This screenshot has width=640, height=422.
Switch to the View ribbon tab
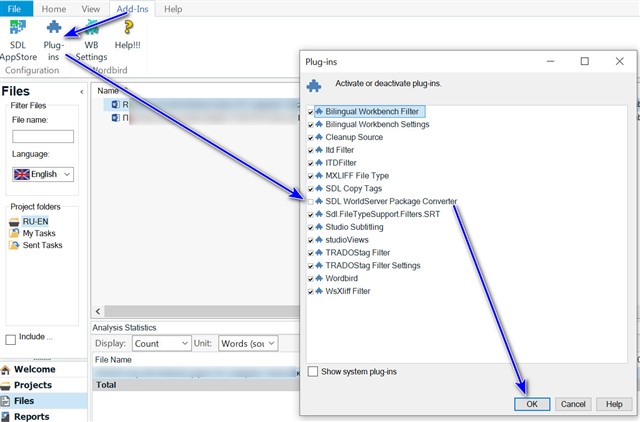click(x=91, y=9)
